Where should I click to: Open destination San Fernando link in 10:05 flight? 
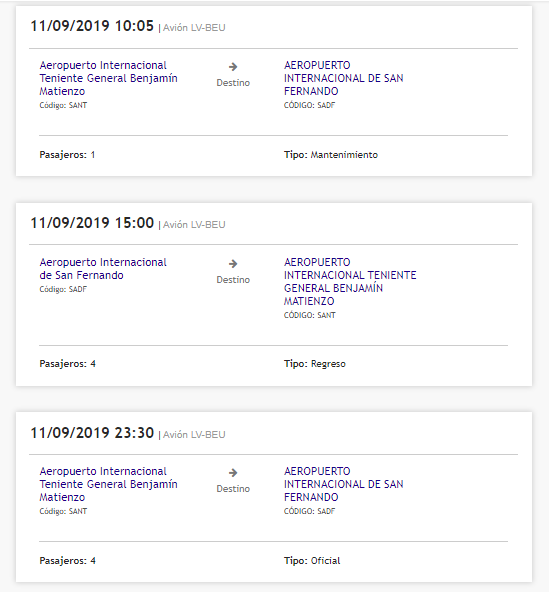344,78
